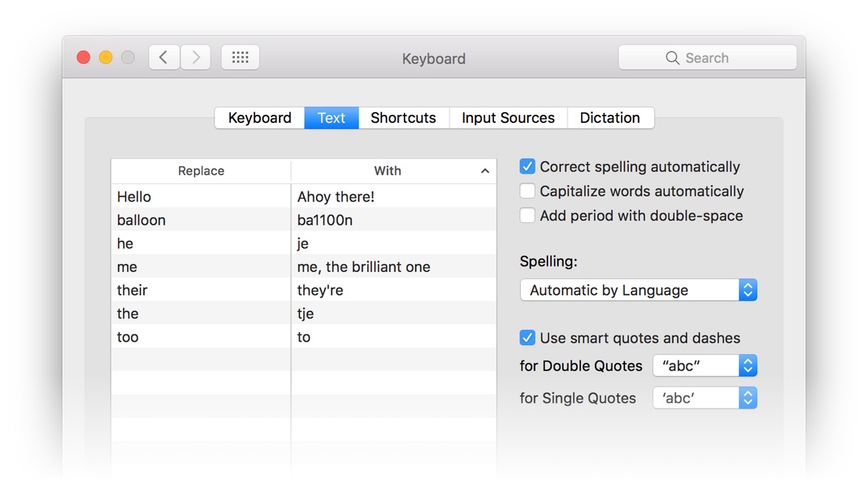Open the Shortcuts tab
This screenshot has height=490, width=868.
pos(403,117)
